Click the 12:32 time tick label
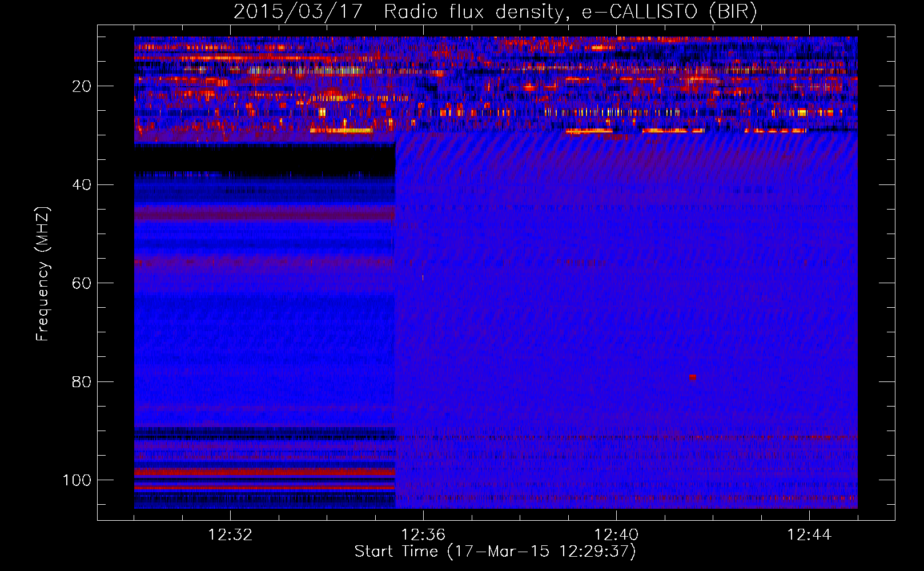This screenshot has height=571, width=924. pos(230,535)
